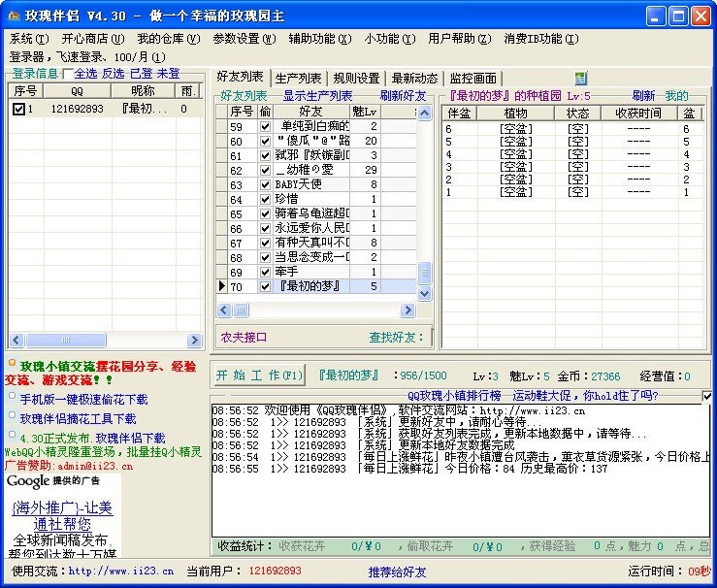Viewport: 717px width, 588px height.
Task: Click the up arrow of the friend list scrollbar
Action: coord(424,112)
